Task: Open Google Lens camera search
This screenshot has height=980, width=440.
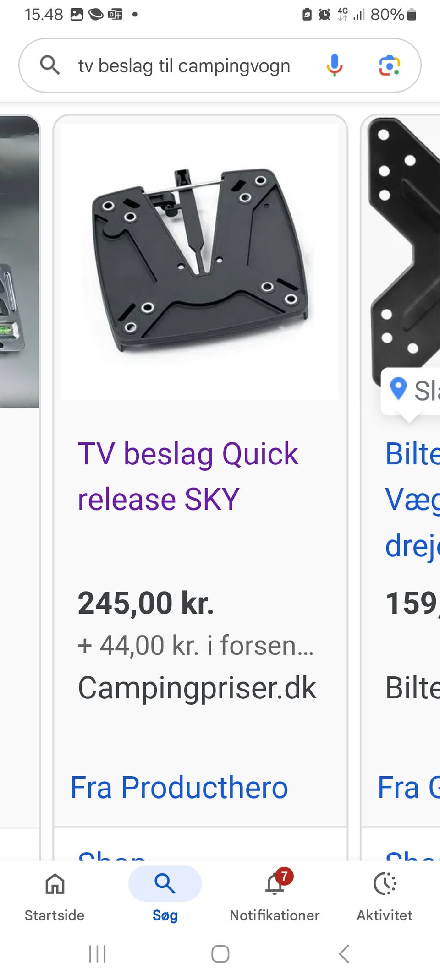Action: (x=389, y=65)
